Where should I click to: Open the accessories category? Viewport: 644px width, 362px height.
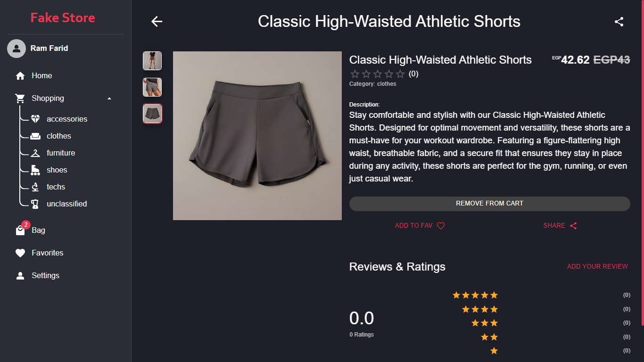(66, 119)
